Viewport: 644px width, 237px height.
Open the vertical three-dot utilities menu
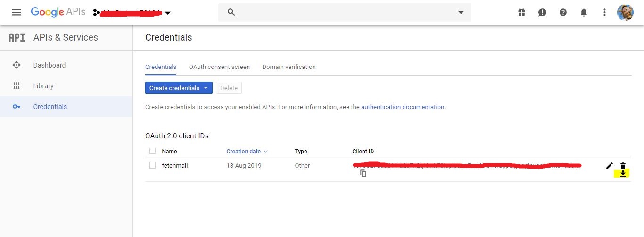[604, 13]
